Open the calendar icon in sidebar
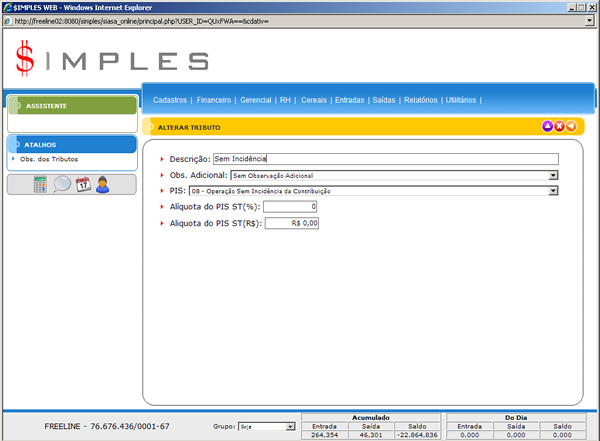Image resolution: width=600 pixels, height=441 pixels. 83,184
